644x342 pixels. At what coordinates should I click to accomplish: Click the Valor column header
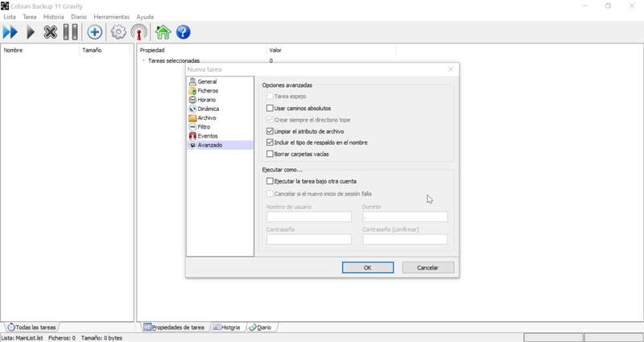tap(331, 50)
